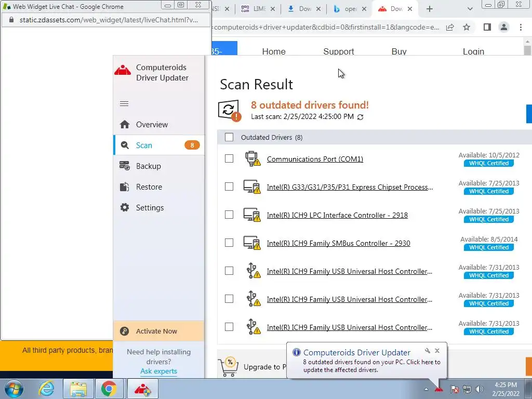Click the scan result status icon with alert
Screen dimensions: 532x399
pos(230,111)
